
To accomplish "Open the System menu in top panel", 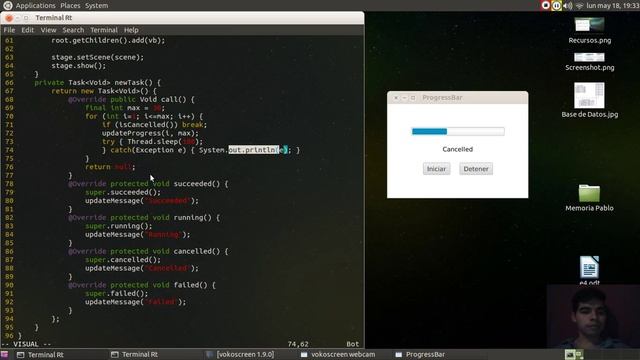I will [x=96, y=6].
